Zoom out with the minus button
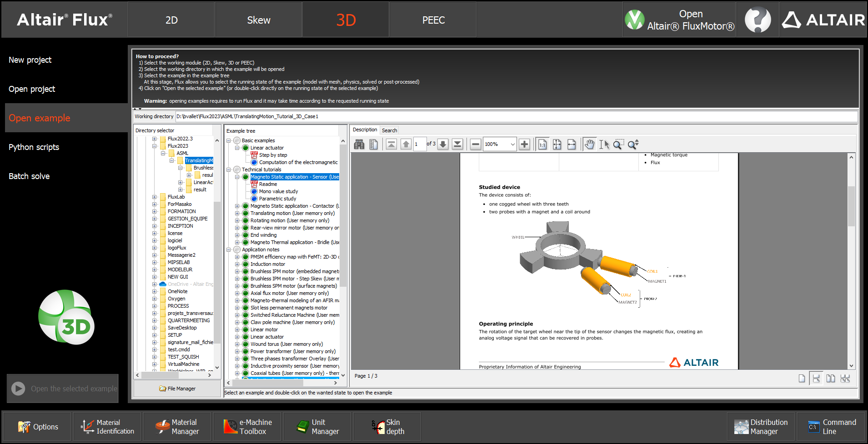 click(x=476, y=145)
